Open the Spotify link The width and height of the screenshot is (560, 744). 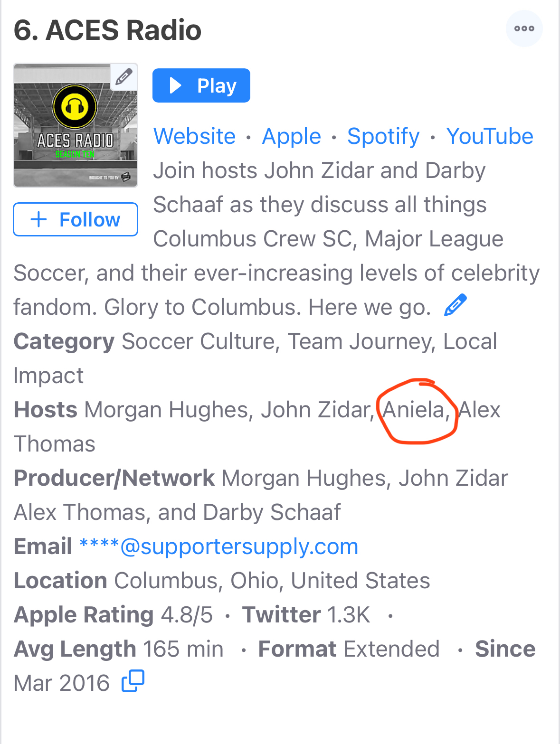tap(383, 136)
